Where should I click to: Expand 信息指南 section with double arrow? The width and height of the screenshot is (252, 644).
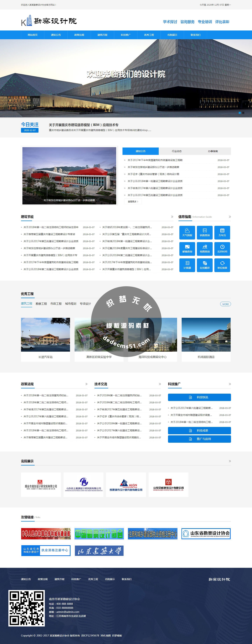[230, 217]
